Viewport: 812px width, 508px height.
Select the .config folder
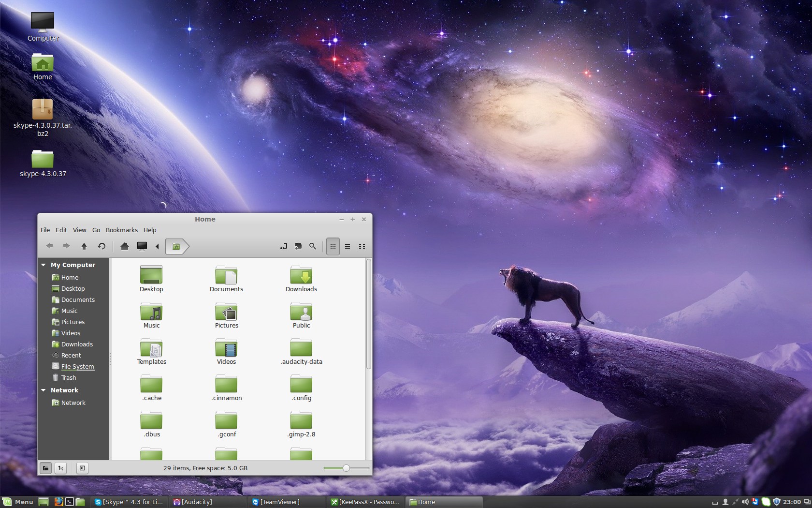coord(301,387)
